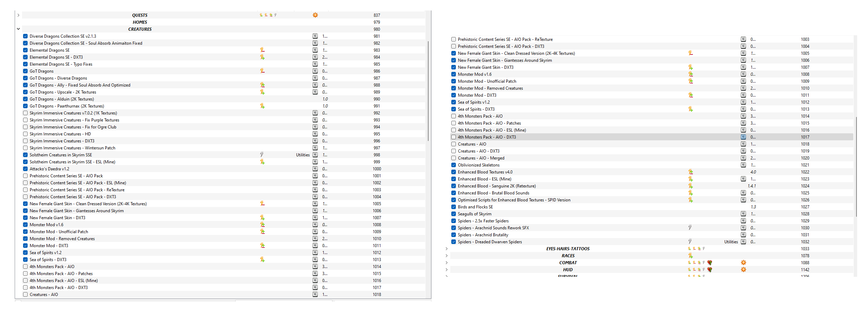Click right panel vertical scrollbar

[x=856, y=167]
